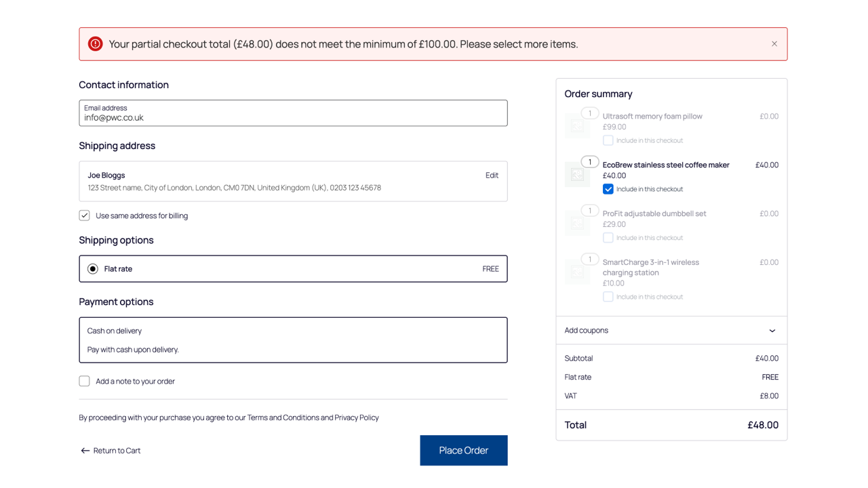Image resolution: width=868 pixels, height=488 pixels.
Task: Uncheck Use same address for billing
Action: [x=84, y=215]
